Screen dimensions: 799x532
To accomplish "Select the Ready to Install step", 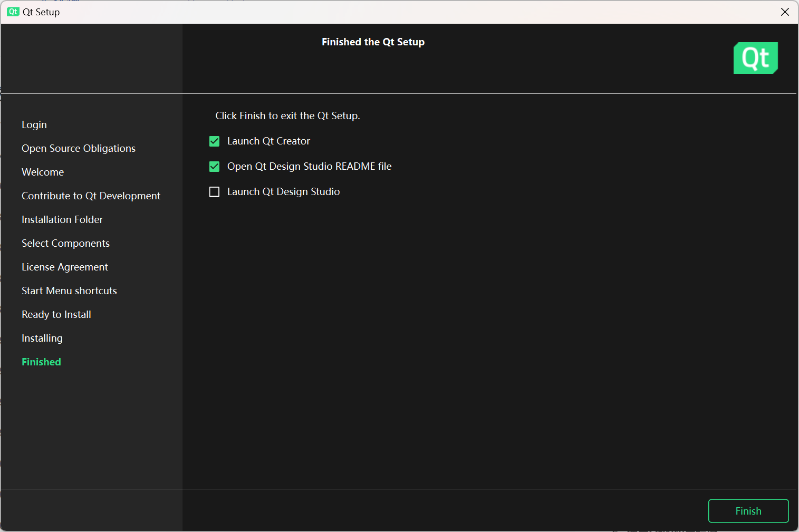I will click(56, 314).
